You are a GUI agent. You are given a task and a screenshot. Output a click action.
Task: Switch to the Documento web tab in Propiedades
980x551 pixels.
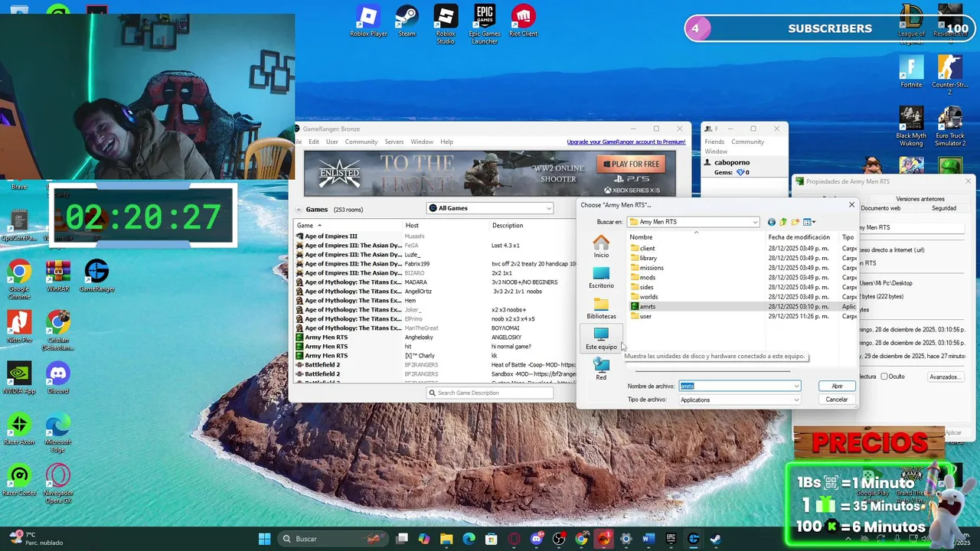tap(880, 208)
